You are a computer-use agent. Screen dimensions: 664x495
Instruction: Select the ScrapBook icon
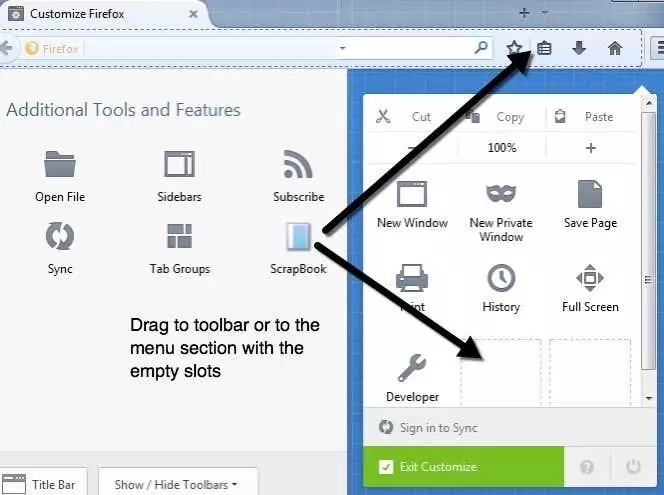[298, 236]
